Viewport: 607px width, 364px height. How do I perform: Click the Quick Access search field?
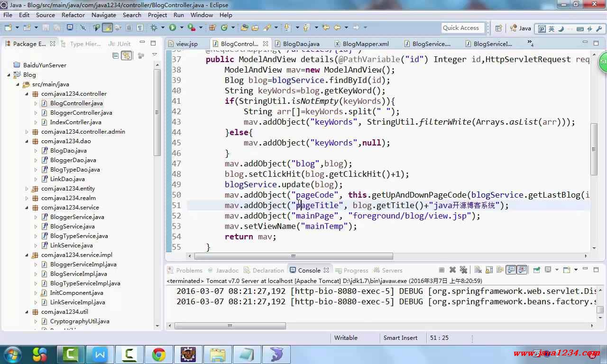click(463, 28)
